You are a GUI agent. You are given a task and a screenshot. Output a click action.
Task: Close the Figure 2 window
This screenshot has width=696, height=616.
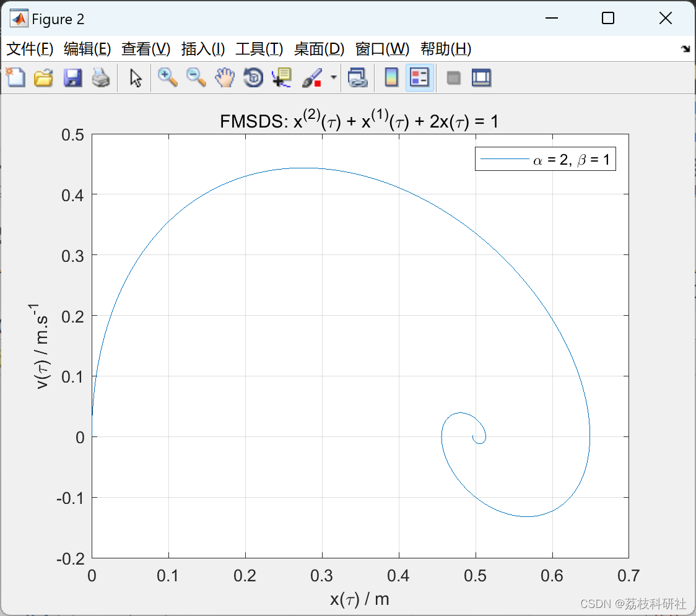click(666, 18)
